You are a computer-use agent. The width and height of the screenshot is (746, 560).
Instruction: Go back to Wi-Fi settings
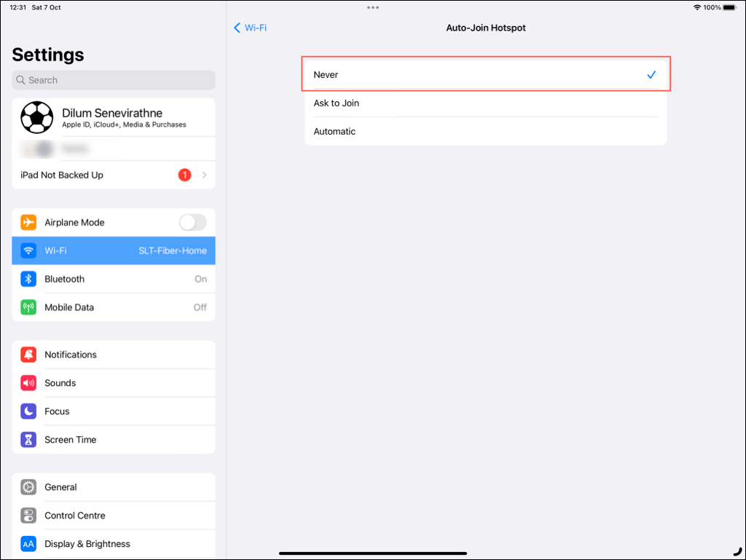pyautogui.click(x=251, y=28)
